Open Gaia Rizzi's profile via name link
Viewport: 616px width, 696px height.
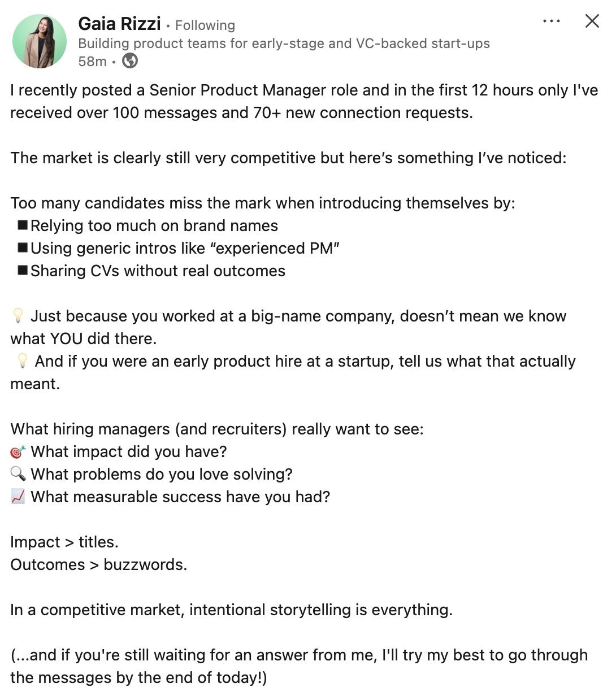click(119, 24)
